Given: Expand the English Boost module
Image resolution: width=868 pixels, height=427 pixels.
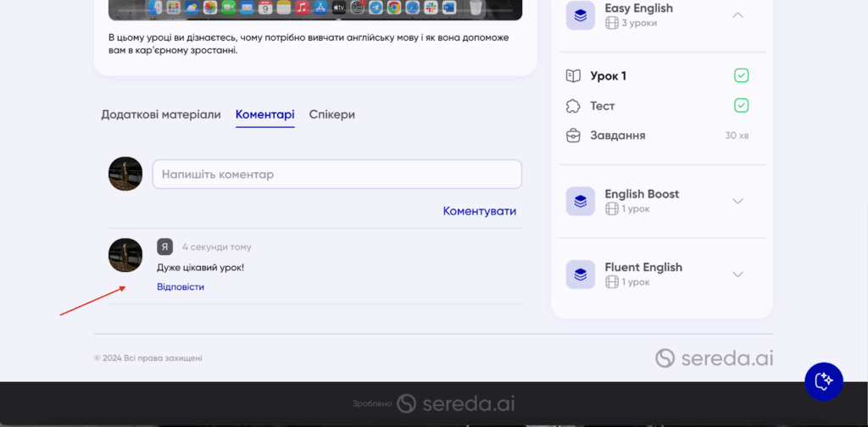Looking at the screenshot, I should coord(737,201).
